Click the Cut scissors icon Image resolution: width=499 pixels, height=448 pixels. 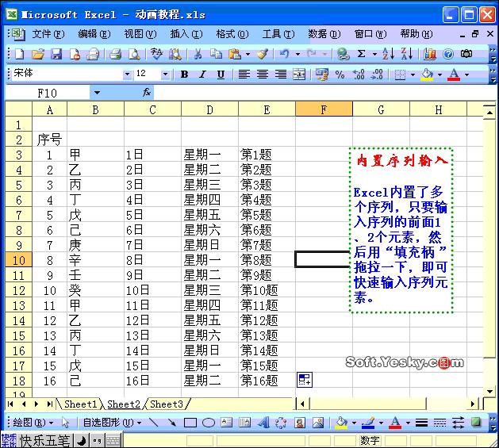click(198, 54)
